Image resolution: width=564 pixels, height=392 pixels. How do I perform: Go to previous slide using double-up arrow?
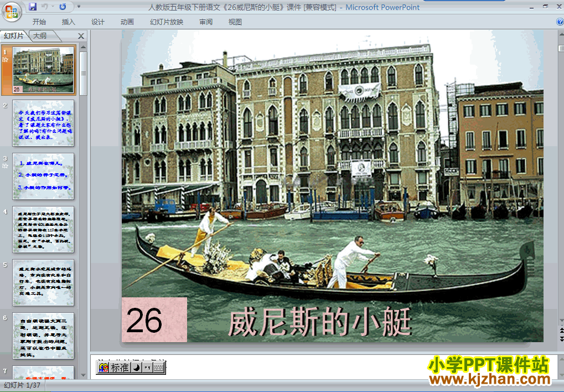561,331
